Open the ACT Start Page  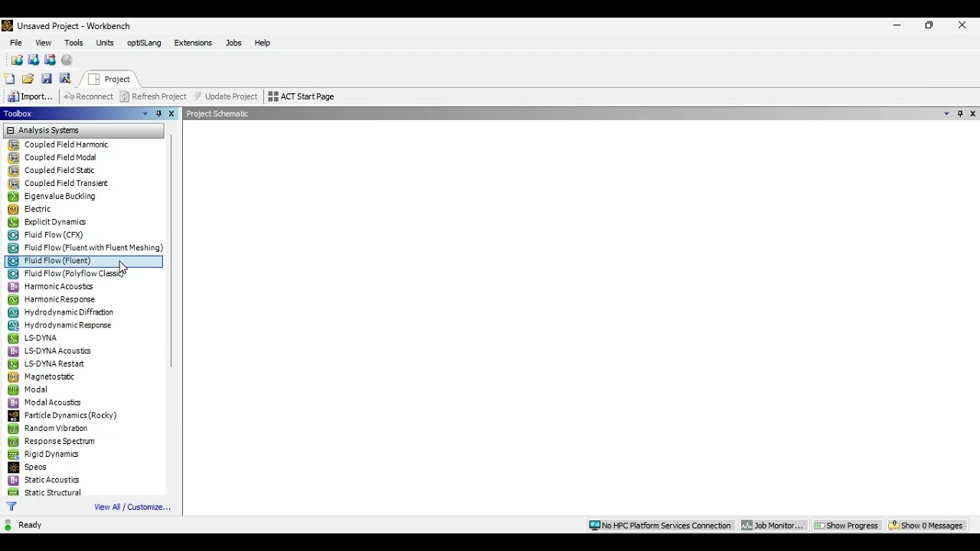301,96
